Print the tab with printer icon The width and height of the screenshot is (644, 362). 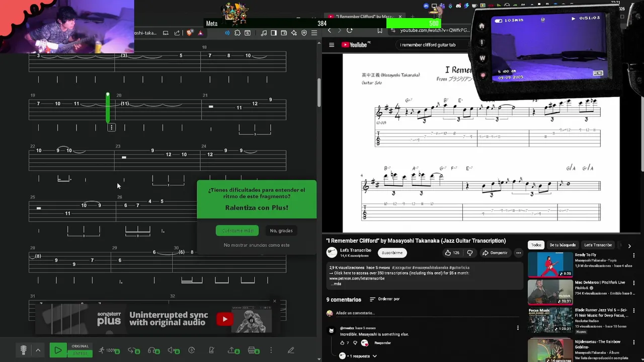click(253, 350)
